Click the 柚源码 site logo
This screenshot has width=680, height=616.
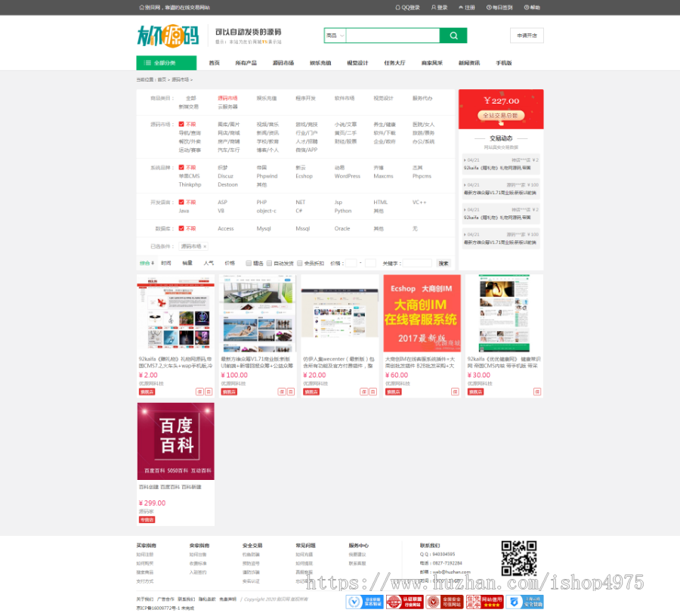tap(168, 35)
